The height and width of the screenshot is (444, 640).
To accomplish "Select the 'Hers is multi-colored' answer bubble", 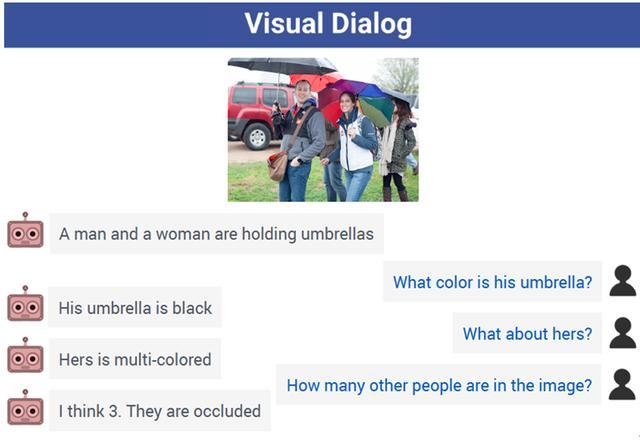I will tap(135, 359).
